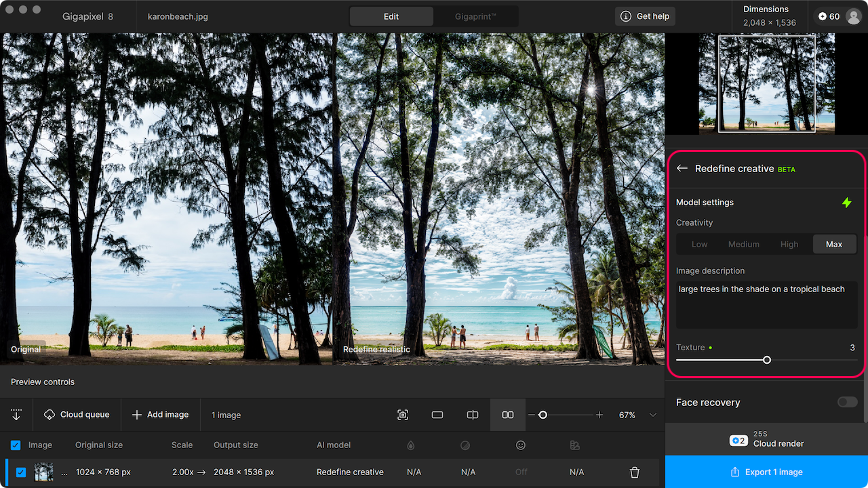
Task: Click the Off face recovery cell
Action: pos(521,472)
